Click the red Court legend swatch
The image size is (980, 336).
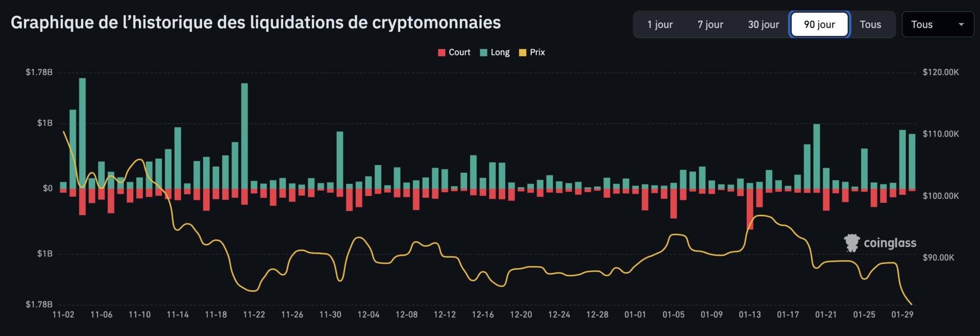[x=442, y=53]
